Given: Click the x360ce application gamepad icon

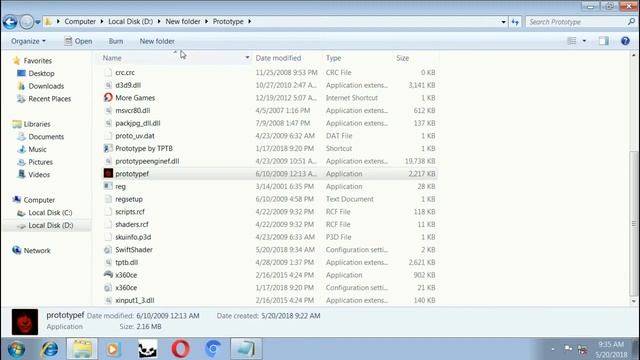Looking at the screenshot, I should coord(108,275).
